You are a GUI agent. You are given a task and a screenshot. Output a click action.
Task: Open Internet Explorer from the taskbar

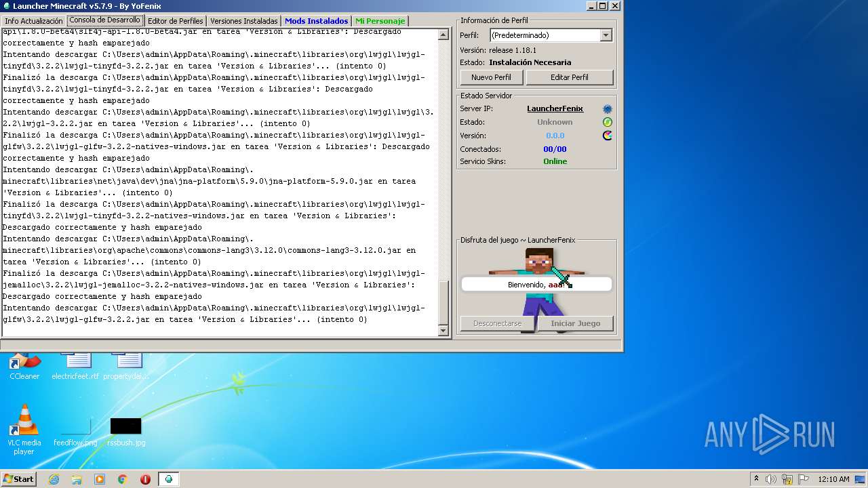click(54, 479)
